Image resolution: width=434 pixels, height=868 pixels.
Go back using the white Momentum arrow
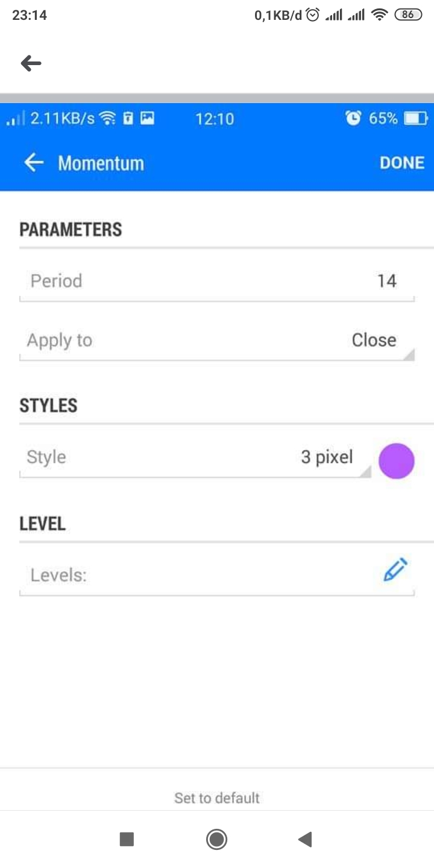(34, 162)
